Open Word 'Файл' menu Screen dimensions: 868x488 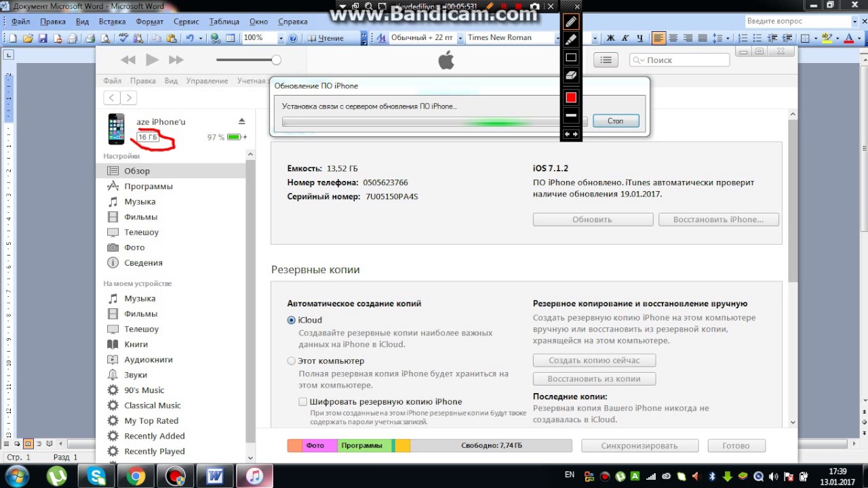pos(20,22)
